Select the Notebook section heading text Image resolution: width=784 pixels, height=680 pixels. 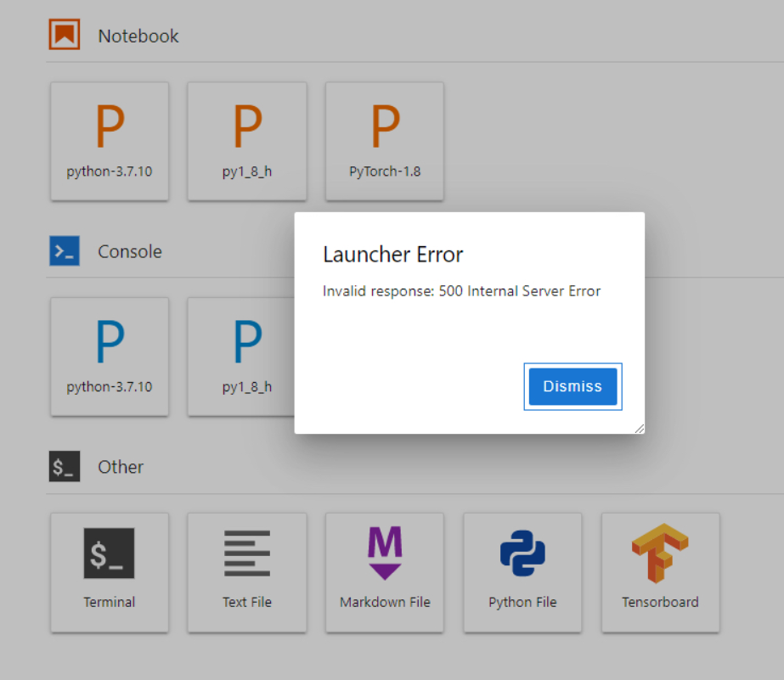[x=138, y=36]
